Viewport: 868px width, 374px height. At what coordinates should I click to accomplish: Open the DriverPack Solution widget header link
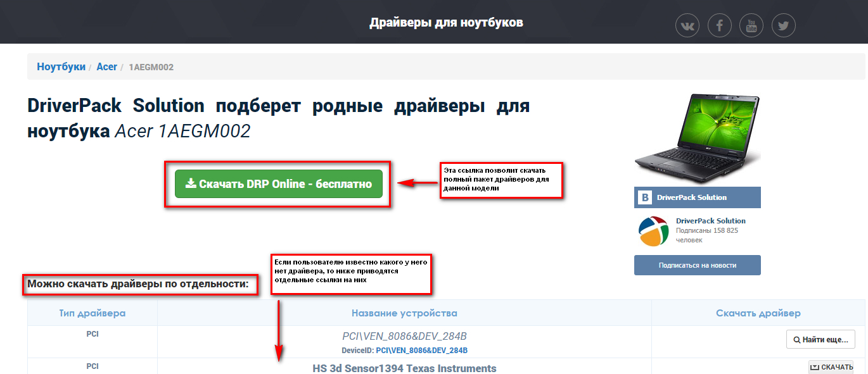coord(692,197)
